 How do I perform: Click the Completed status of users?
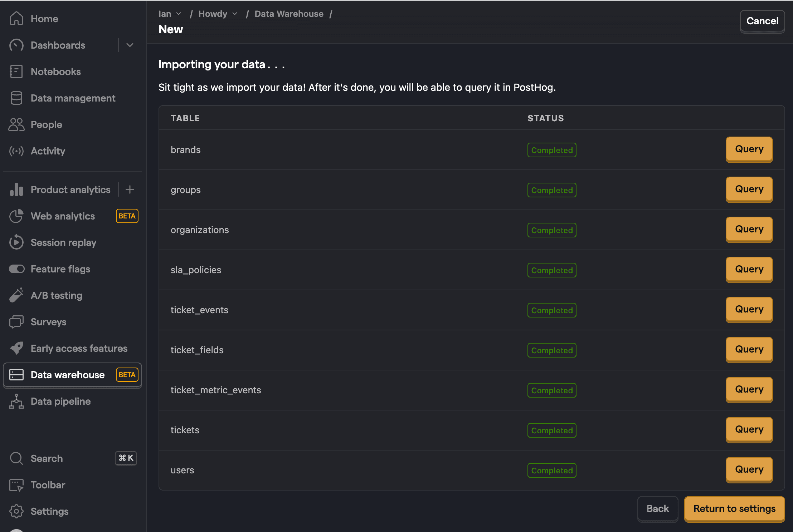(552, 471)
